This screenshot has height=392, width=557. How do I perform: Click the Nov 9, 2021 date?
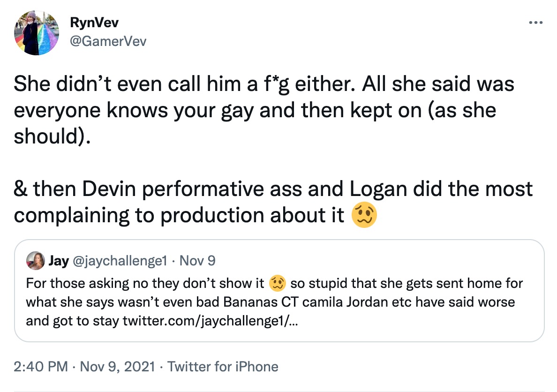pos(117,366)
